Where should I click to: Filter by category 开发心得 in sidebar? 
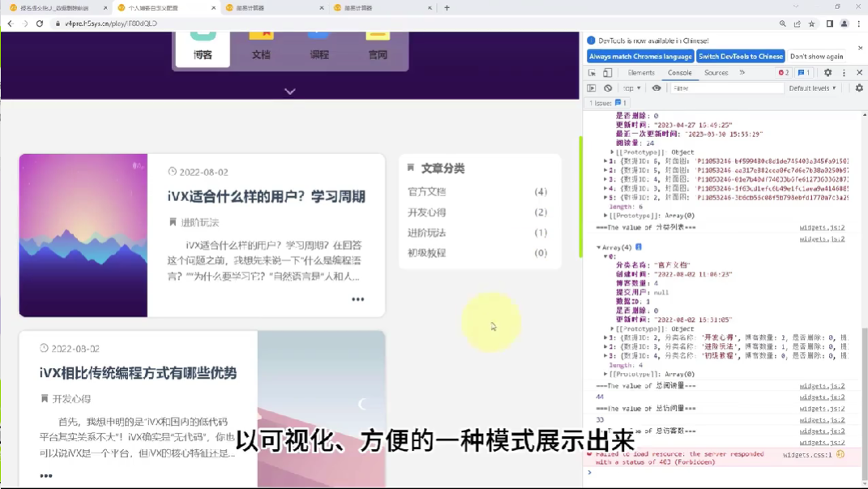point(427,212)
